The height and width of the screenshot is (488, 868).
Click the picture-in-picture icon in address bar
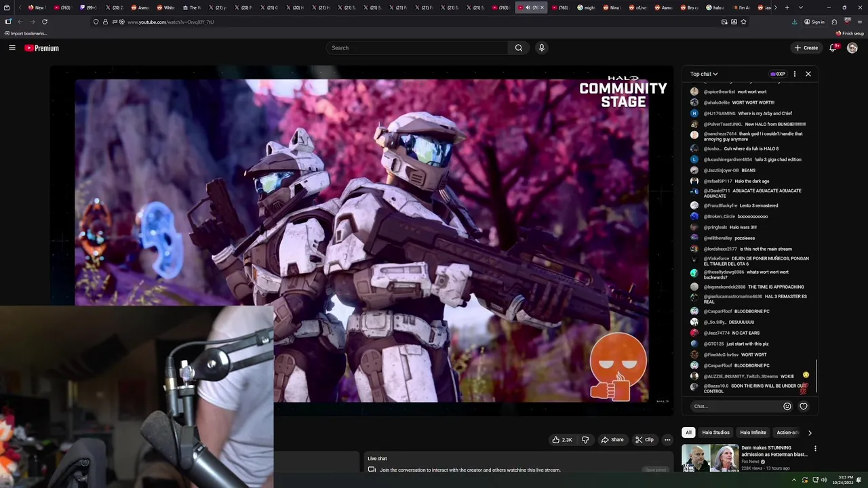[724, 22]
